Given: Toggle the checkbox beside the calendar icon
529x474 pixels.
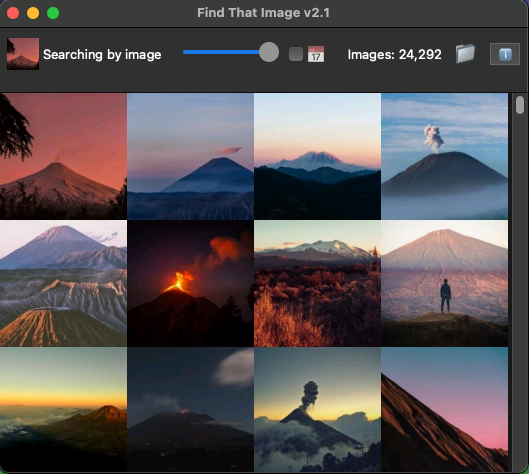Looking at the screenshot, I should click(296, 54).
